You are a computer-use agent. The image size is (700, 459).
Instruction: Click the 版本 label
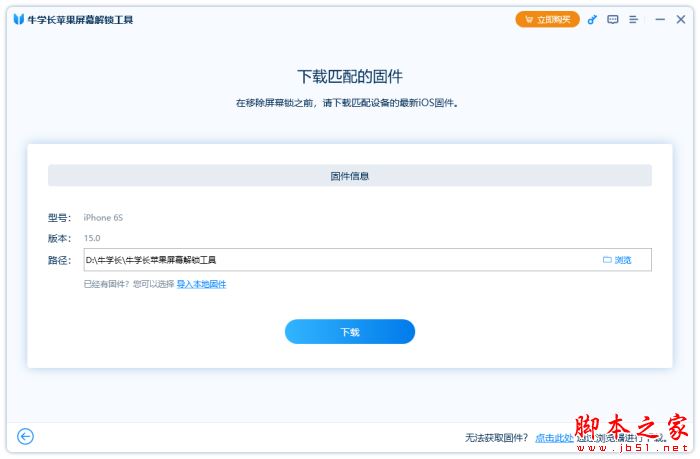coord(59,238)
